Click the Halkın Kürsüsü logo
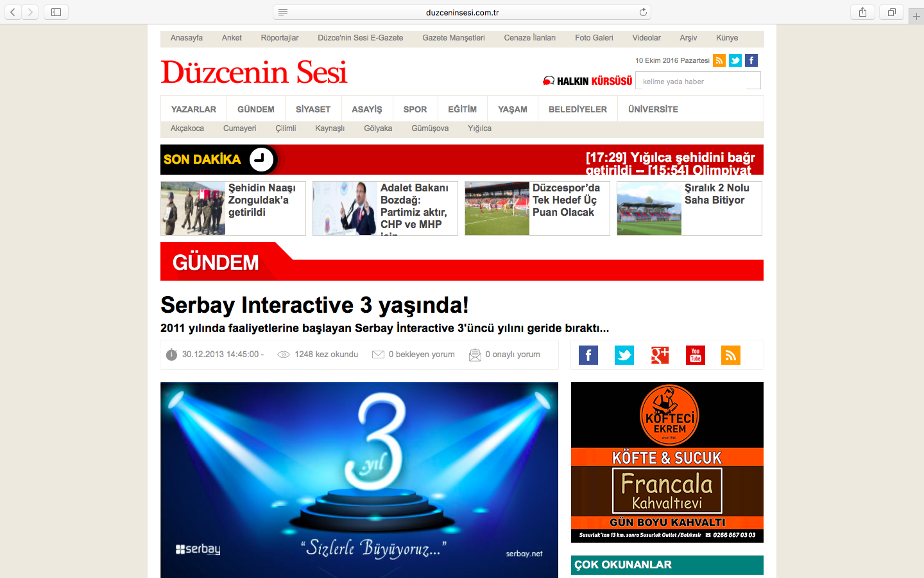The width and height of the screenshot is (924, 578). tap(587, 81)
